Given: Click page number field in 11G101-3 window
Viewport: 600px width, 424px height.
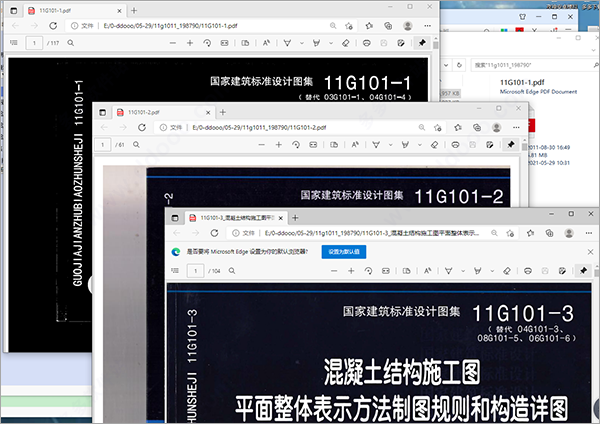Looking at the screenshot, I should coord(196,271).
